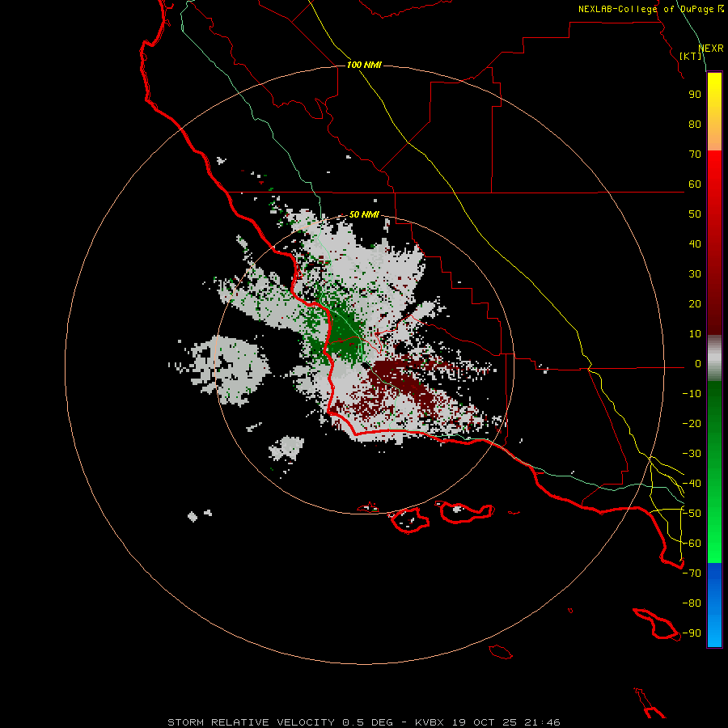Viewport: 728px width, 728px height.
Task: Click the 80 value on velocity scale
Action: coord(695,125)
